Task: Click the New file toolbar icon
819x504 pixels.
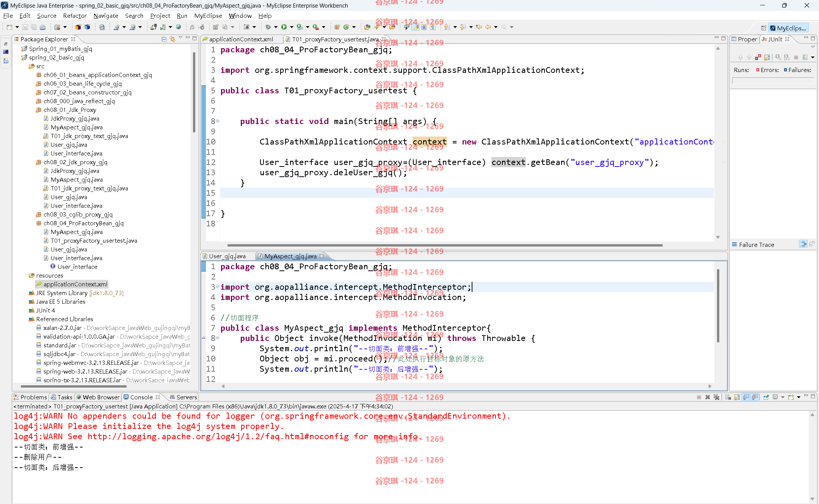Action: tap(9, 27)
